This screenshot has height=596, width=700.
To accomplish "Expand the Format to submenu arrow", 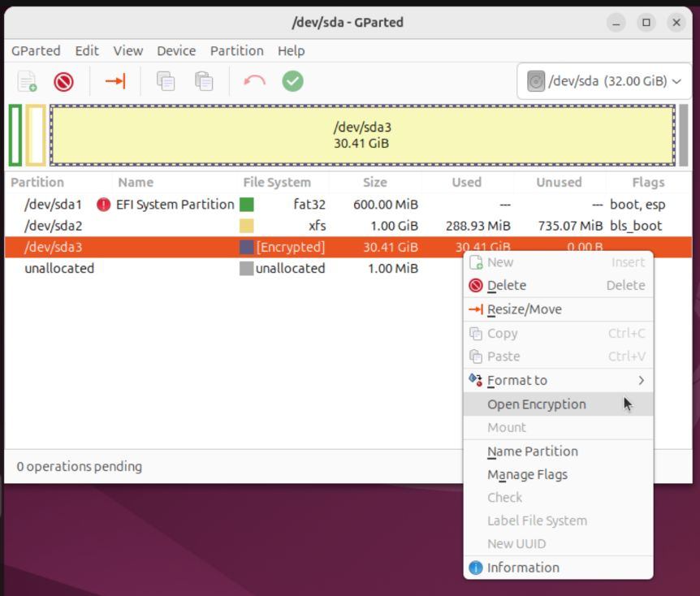I will pos(641,380).
